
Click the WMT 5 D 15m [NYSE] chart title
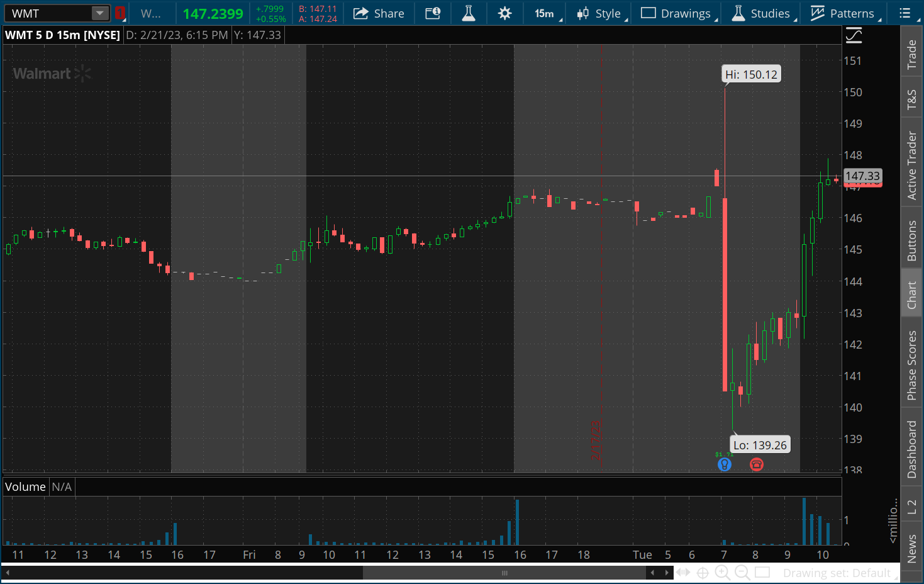(x=62, y=35)
